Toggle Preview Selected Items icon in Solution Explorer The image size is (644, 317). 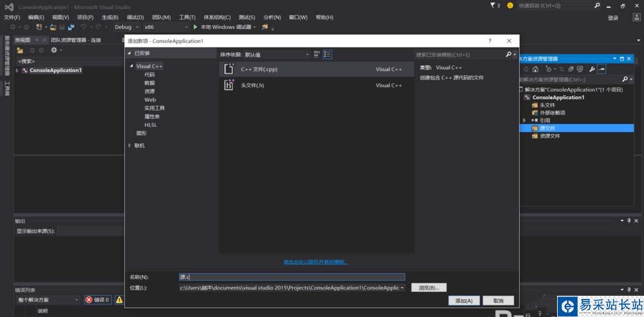(x=601, y=69)
